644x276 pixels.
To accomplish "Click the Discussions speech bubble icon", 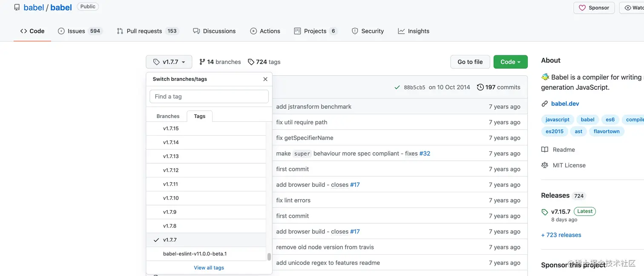I will tap(196, 31).
